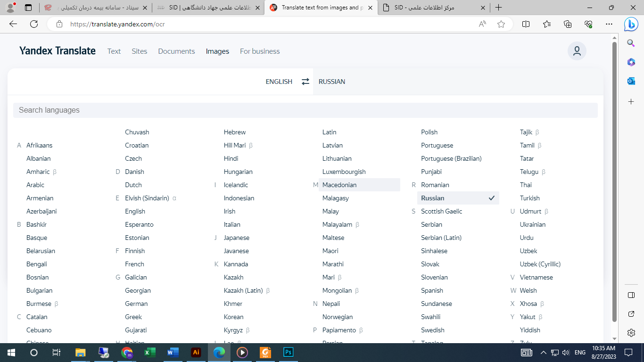Open the Bing chat sidebar icon
Viewport: 644px width, 362px height.
tap(631, 24)
